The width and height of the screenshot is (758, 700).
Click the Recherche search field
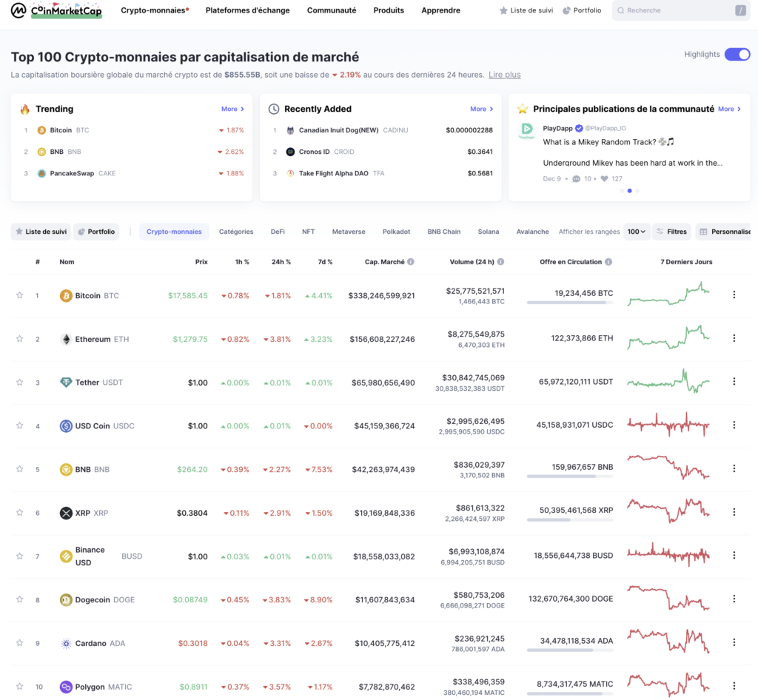pyautogui.click(x=681, y=10)
